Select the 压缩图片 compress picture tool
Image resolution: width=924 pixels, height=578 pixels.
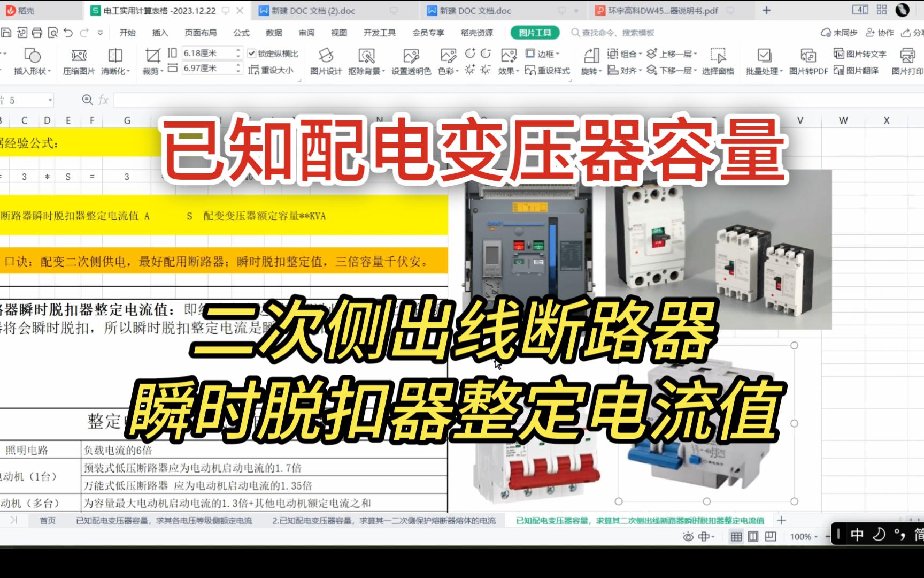tap(78, 60)
